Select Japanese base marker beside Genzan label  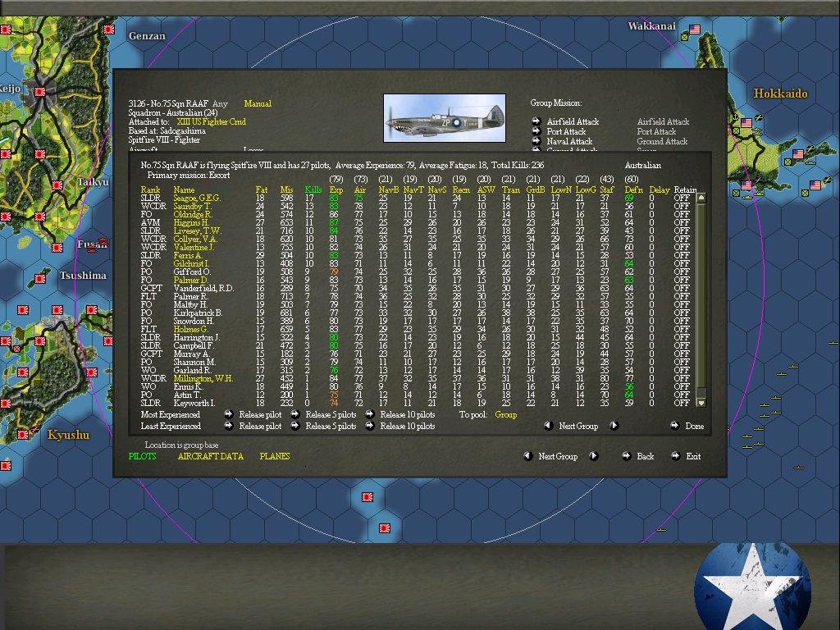[109, 30]
